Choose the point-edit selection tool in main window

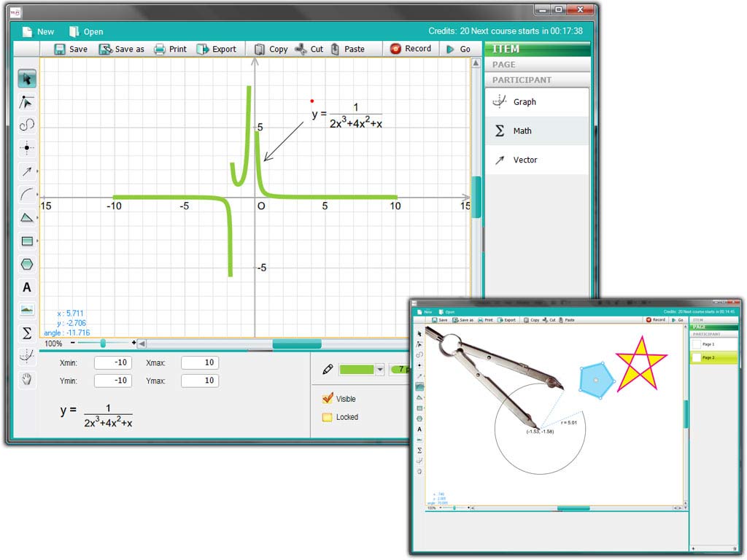pos(27,102)
